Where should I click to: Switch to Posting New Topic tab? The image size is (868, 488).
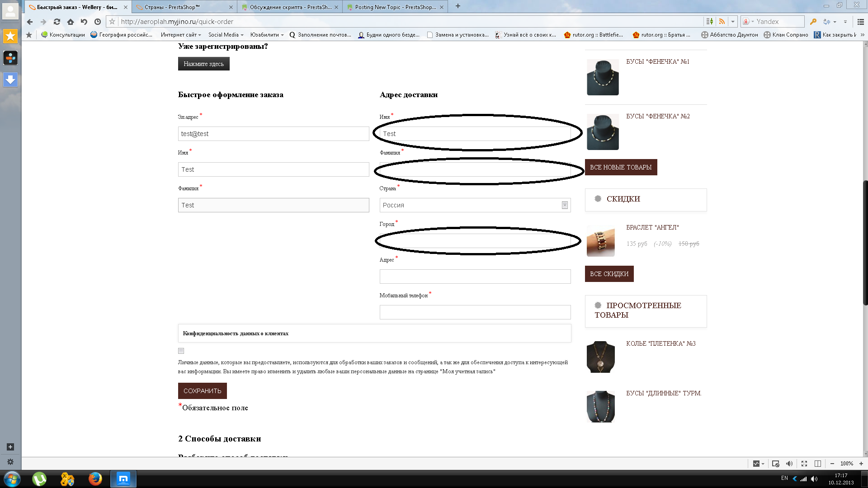click(394, 7)
